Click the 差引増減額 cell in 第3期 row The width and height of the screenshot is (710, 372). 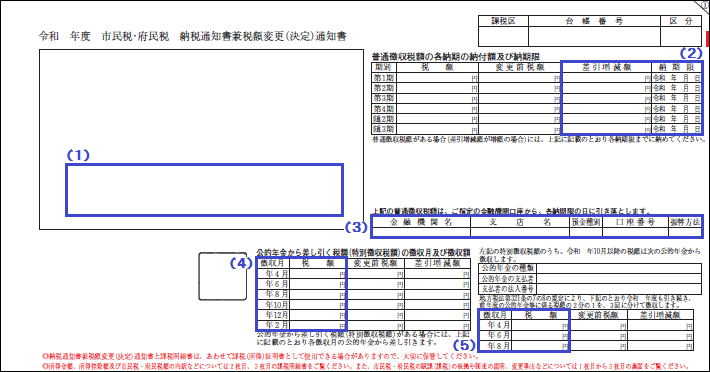pyautogui.click(x=606, y=98)
